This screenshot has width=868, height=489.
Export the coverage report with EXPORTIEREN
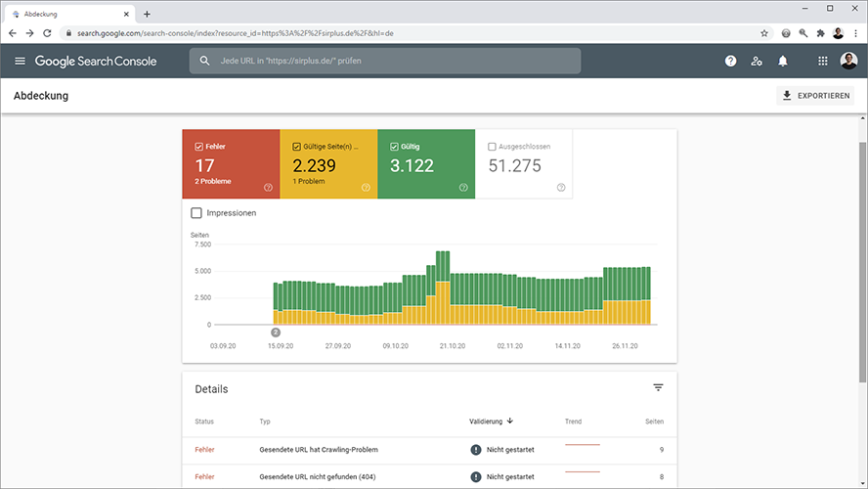pos(815,96)
